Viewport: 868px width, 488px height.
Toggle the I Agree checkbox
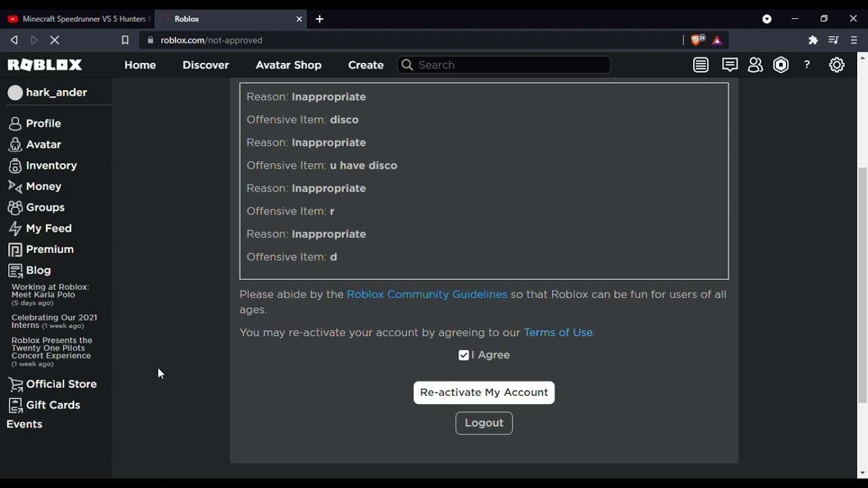tap(464, 355)
